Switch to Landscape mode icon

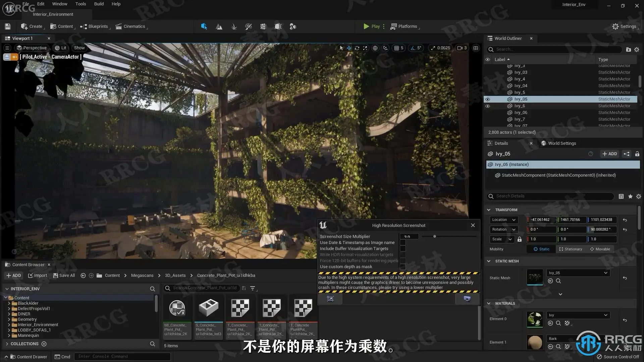[x=219, y=26]
